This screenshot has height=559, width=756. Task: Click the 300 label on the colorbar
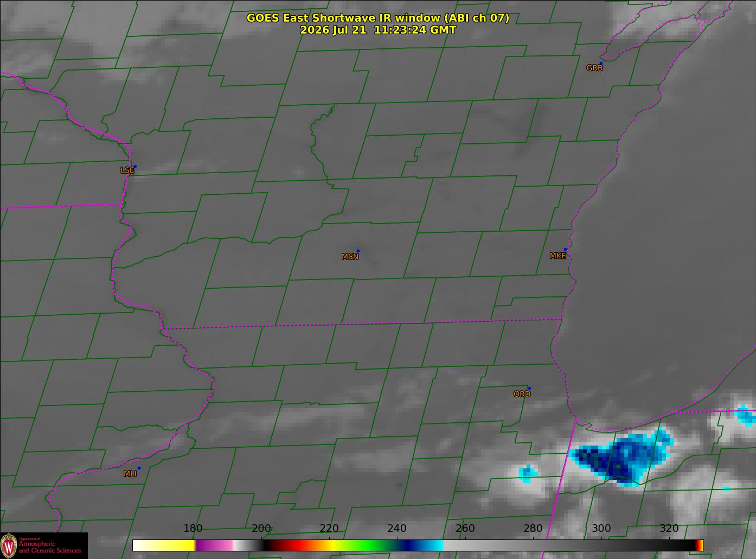coord(601,529)
